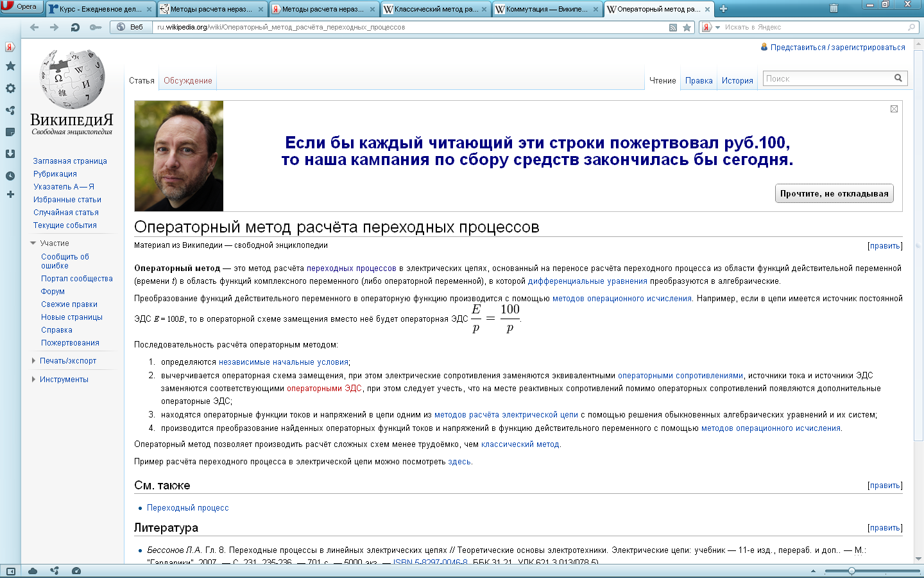Screen dimensions: 924x578
Task: Open Свежие правки link
Action: click(69, 304)
